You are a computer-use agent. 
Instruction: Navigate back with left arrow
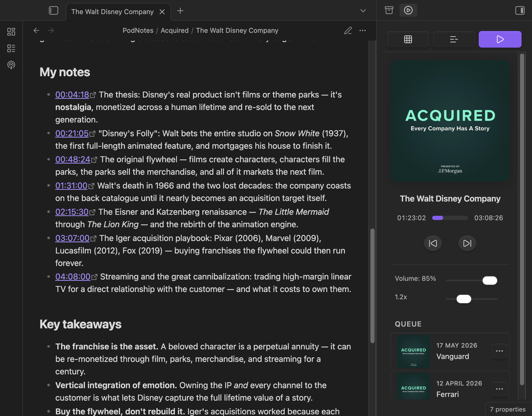click(36, 31)
